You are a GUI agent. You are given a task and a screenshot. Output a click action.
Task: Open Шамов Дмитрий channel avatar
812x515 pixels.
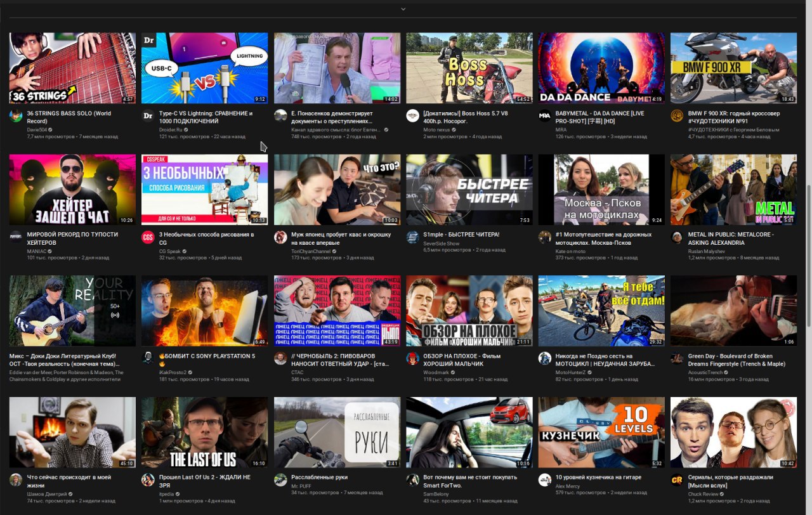click(x=16, y=480)
